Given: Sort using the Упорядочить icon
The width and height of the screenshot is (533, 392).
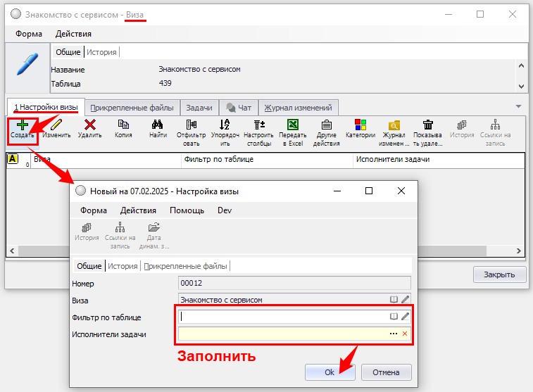Looking at the screenshot, I should pyautogui.click(x=225, y=125).
